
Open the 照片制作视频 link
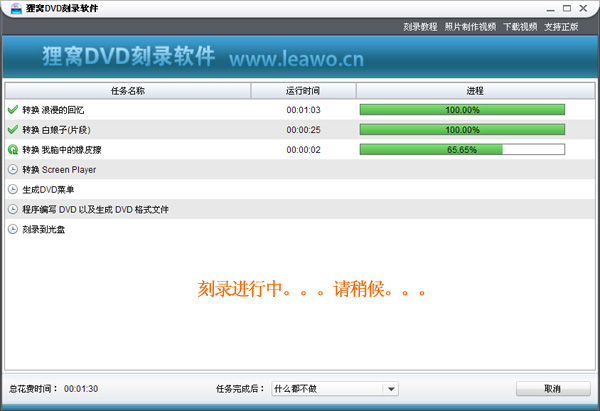click(470, 27)
